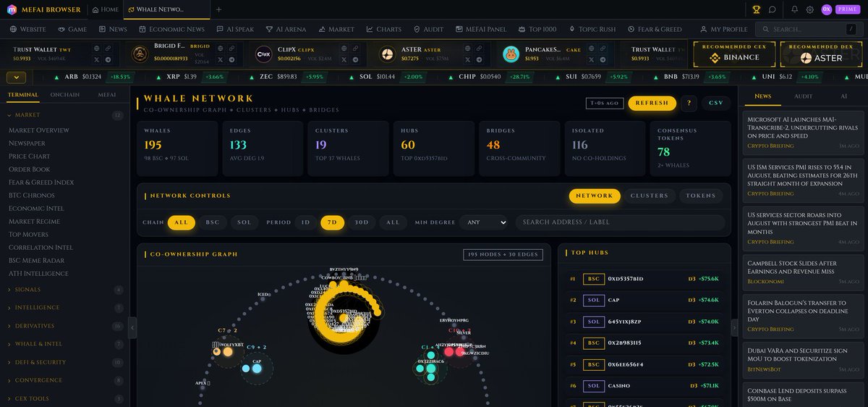The width and height of the screenshot is (868, 407).
Task: Set period to 1D
Action: (305, 222)
